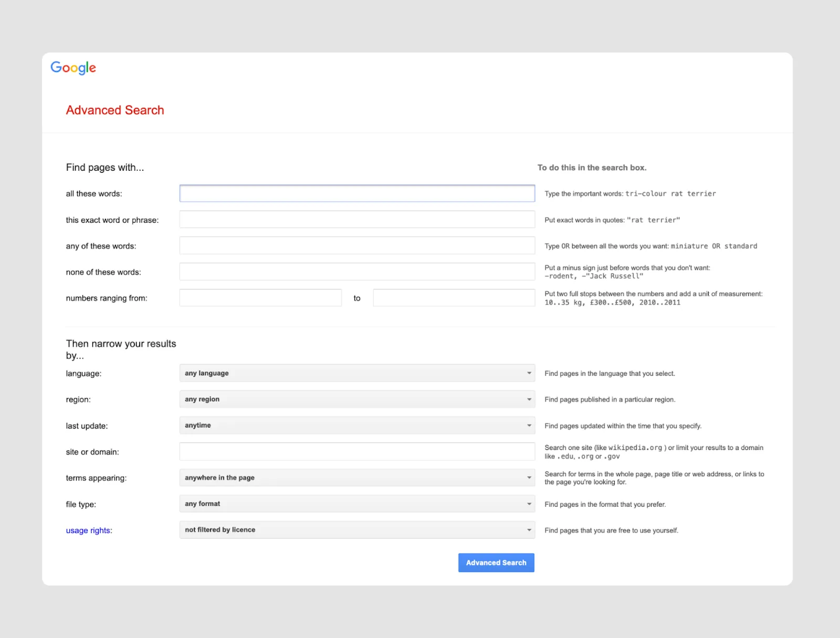The image size is (840, 638).
Task: Click the 'miniature OR standard' example
Action: [714, 246]
